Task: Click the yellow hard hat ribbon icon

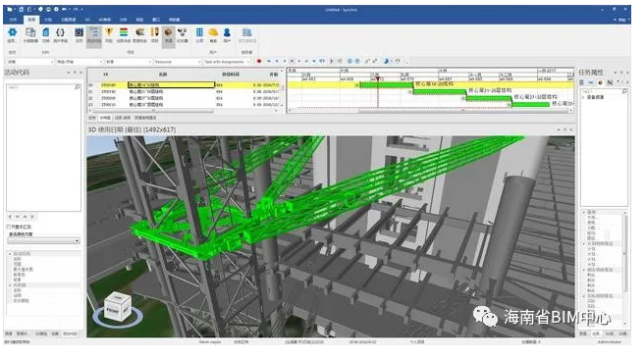Action: [213, 32]
